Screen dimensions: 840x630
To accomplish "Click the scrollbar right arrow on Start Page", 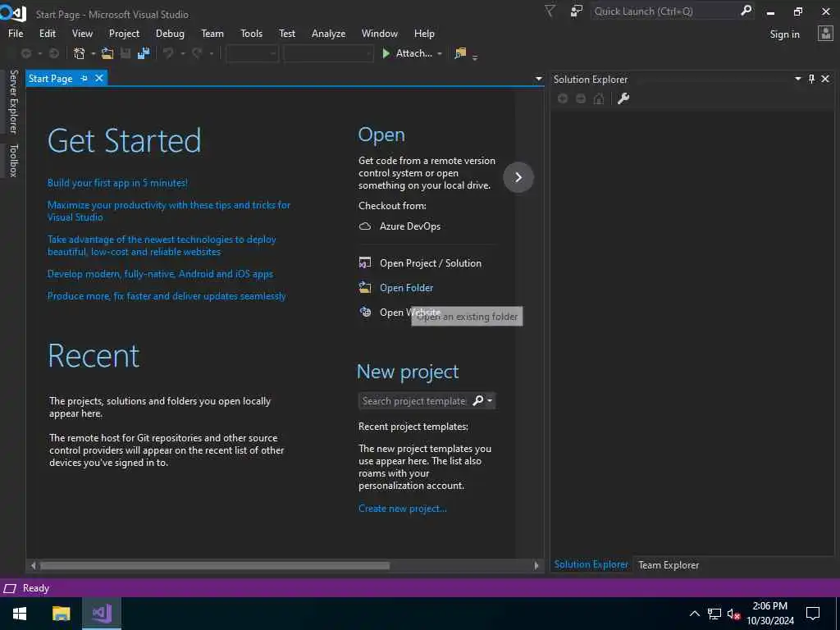I will click(536, 566).
